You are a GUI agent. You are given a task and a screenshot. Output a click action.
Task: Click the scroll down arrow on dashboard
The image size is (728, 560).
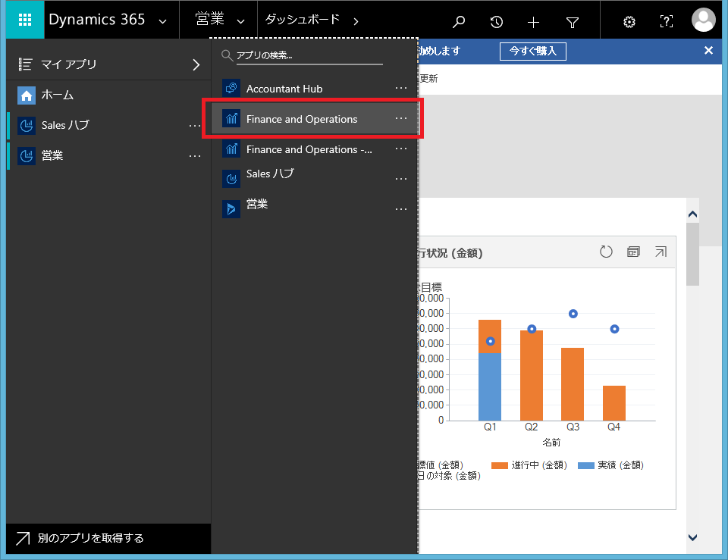click(x=692, y=537)
